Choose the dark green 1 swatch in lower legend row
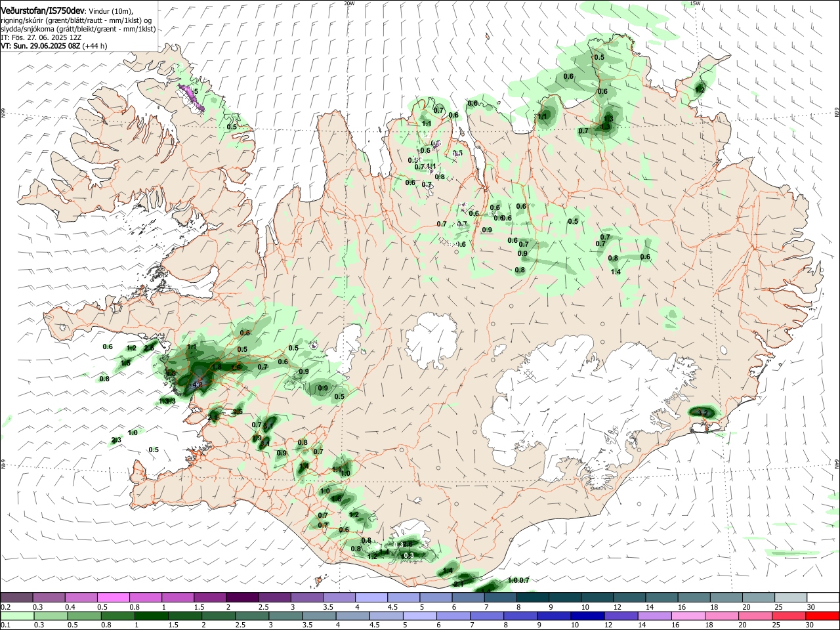The image size is (840, 630). point(151,616)
